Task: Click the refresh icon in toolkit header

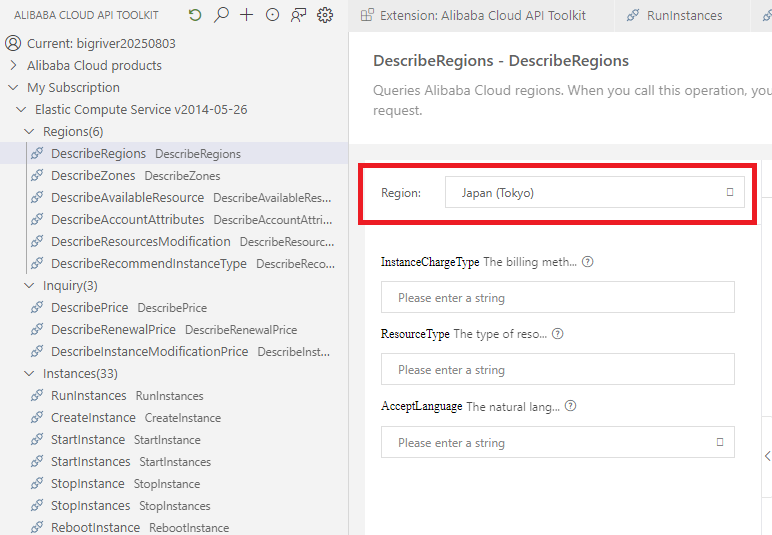Action: coord(195,15)
